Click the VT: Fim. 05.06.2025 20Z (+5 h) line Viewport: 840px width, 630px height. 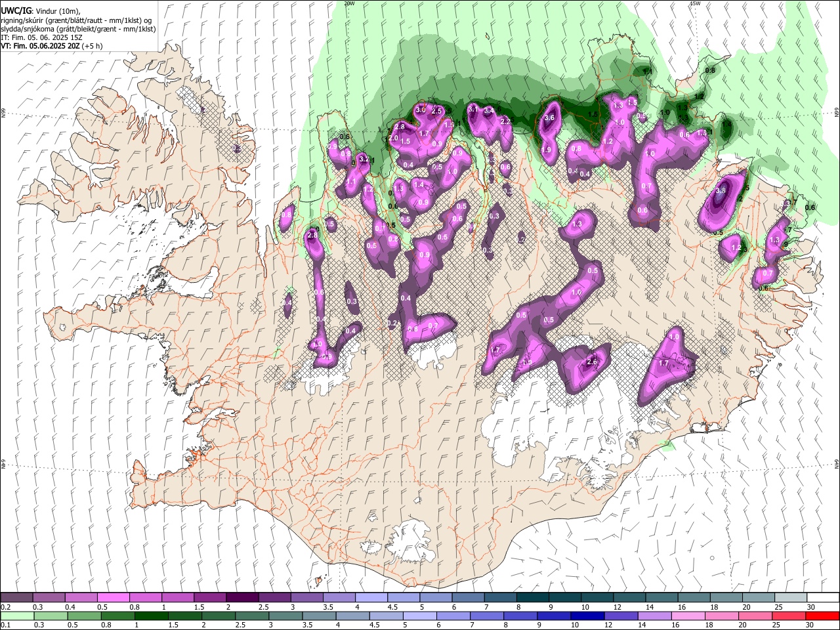(x=51, y=47)
